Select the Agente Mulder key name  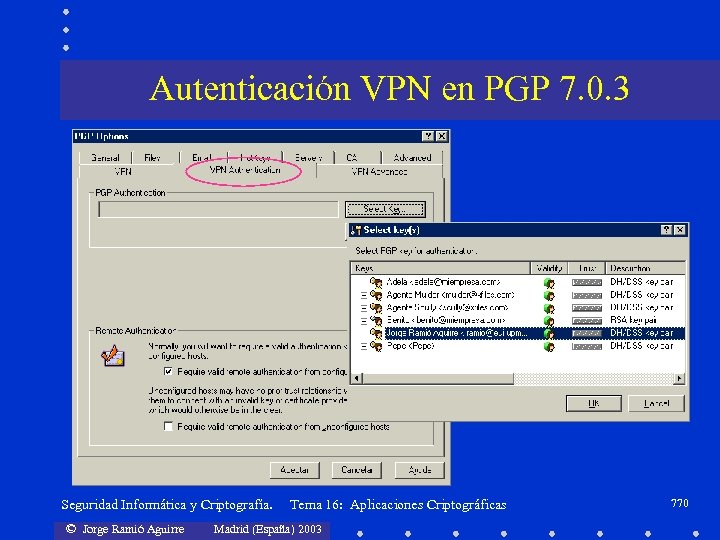[450, 294]
